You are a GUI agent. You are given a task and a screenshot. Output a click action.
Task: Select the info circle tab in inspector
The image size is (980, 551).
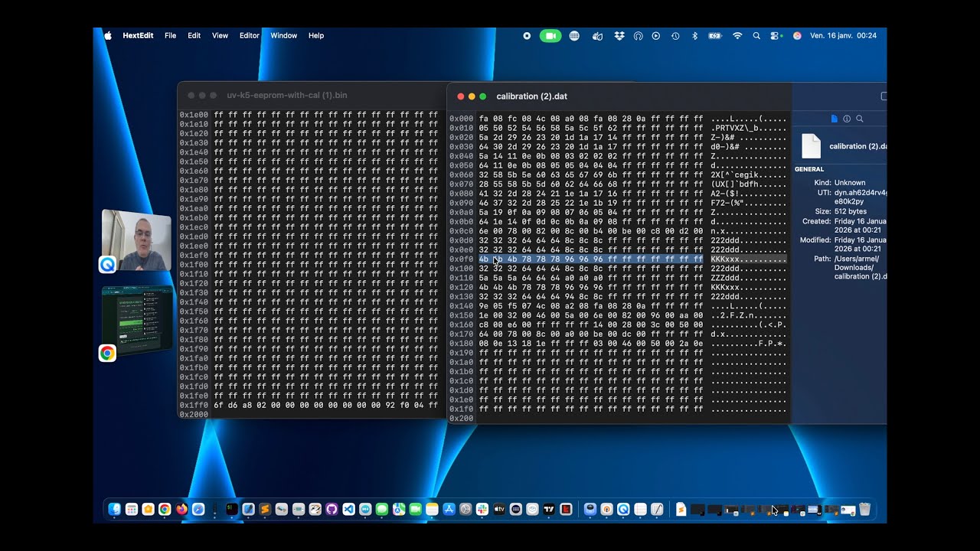tap(847, 119)
